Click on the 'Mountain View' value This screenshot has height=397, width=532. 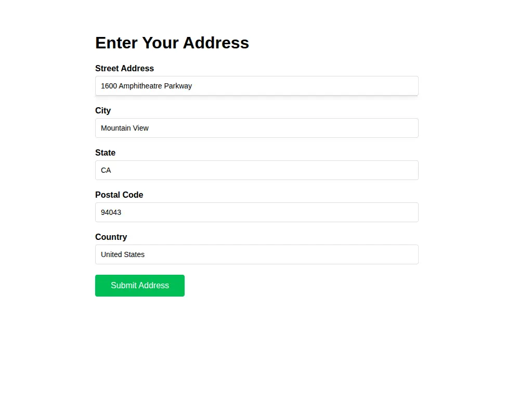[x=124, y=128]
